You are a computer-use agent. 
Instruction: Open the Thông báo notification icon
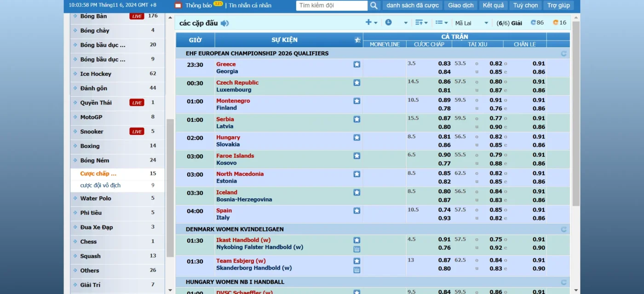(178, 6)
